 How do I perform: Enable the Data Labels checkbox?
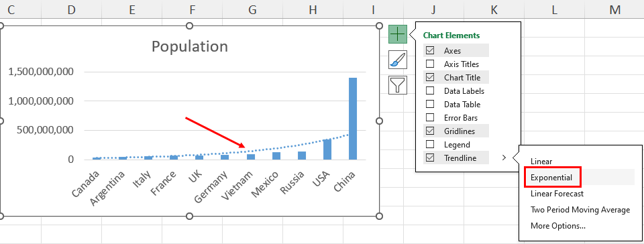pyautogui.click(x=430, y=91)
